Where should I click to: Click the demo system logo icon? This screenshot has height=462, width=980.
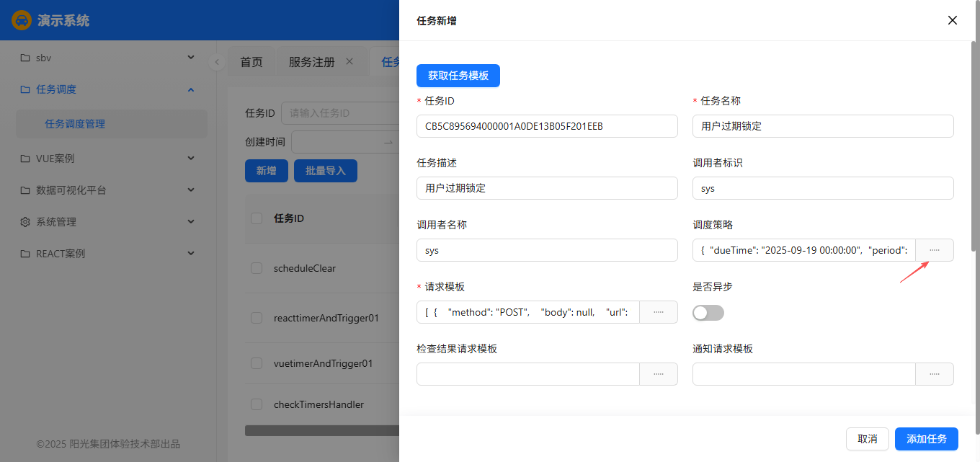point(22,20)
